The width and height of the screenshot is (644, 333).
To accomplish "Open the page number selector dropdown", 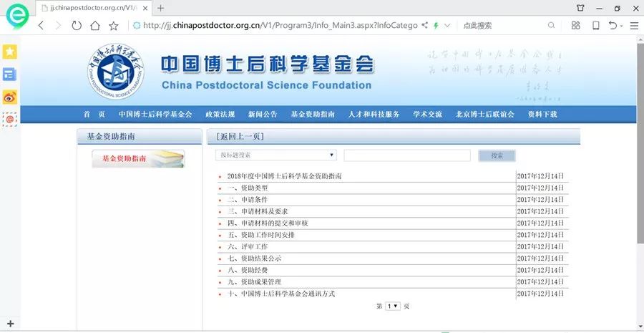I will click(393, 306).
